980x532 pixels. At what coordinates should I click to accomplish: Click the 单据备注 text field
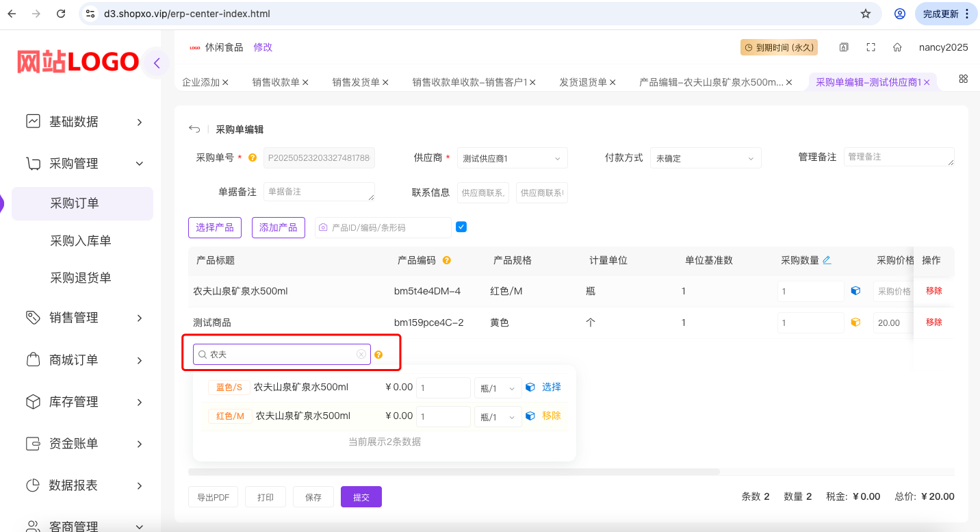coord(319,192)
